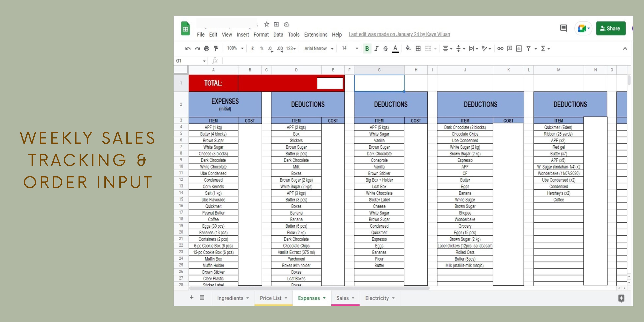The image size is (644, 322).
Task: Select column G header
Action: coord(379,70)
